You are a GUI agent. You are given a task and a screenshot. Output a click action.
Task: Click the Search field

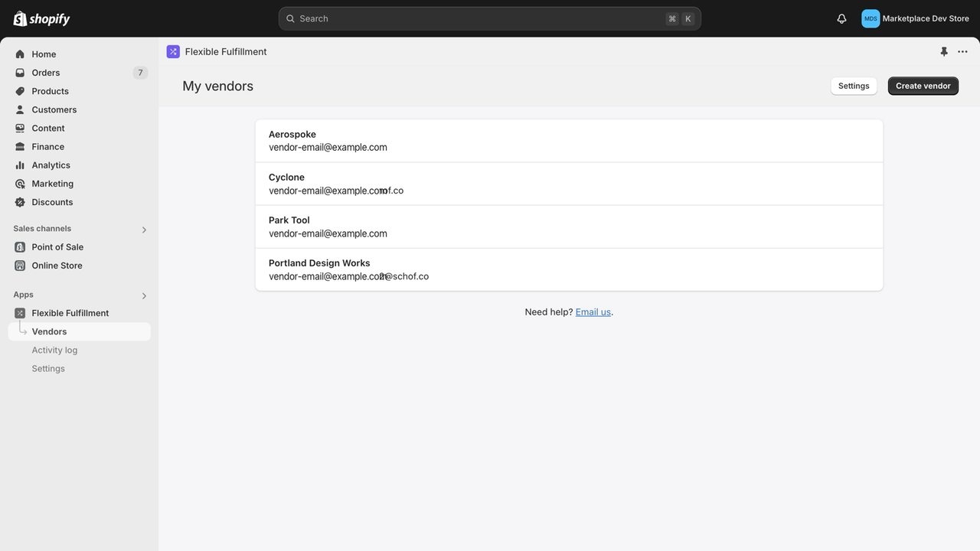tap(490, 18)
